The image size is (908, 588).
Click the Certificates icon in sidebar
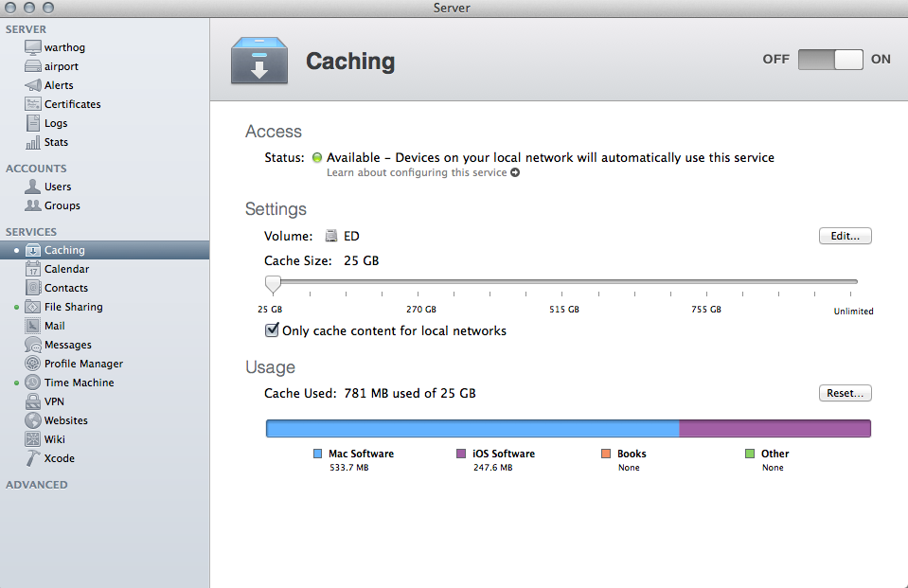pos(32,104)
